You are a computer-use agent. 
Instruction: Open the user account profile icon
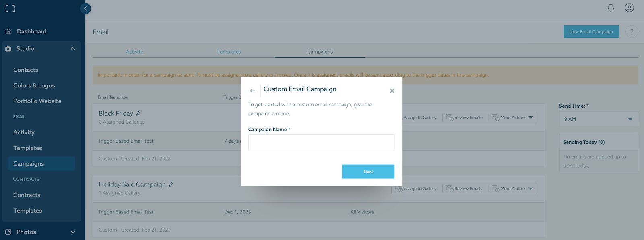pyautogui.click(x=629, y=8)
